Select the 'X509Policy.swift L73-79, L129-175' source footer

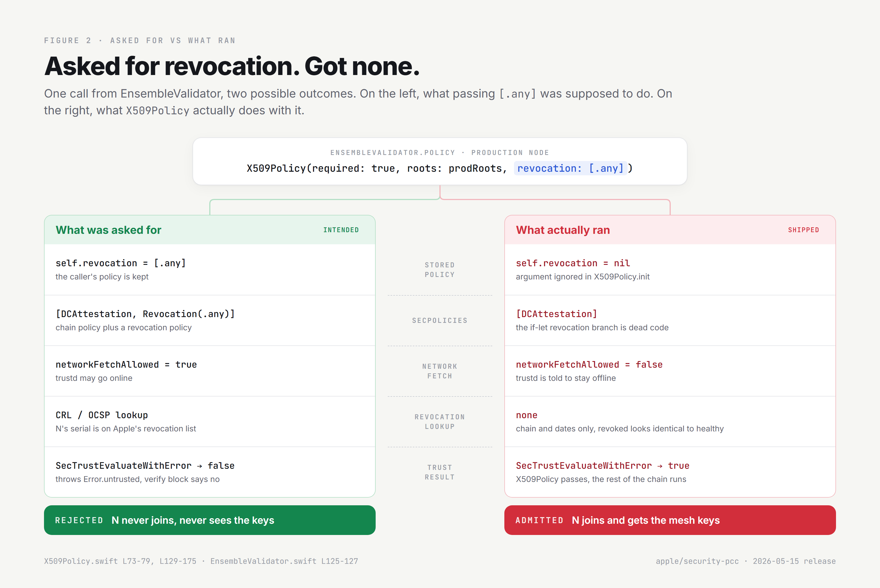[x=120, y=561]
